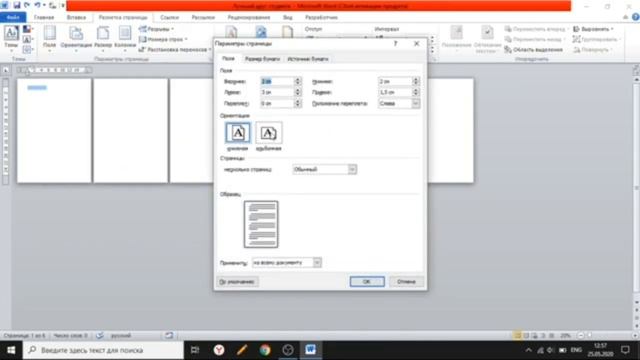
Task: Click the Отмена cancel button
Action: coord(406,282)
